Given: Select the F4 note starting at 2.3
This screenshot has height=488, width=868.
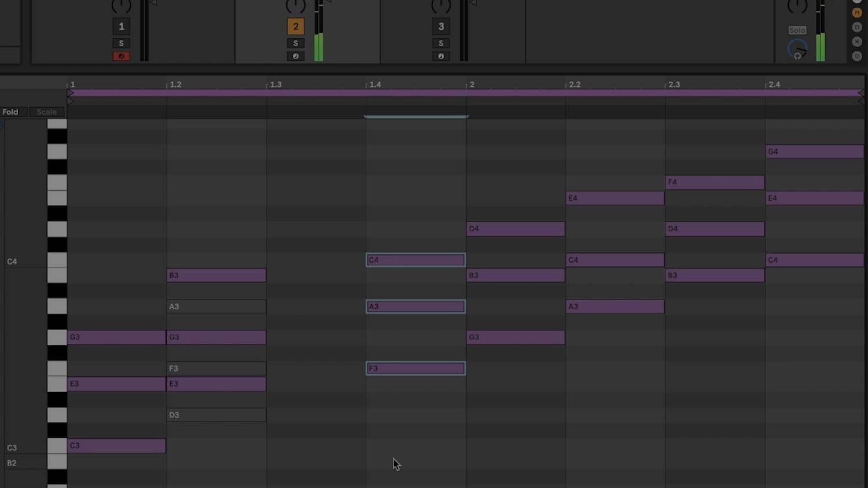Looking at the screenshot, I should point(715,182).
